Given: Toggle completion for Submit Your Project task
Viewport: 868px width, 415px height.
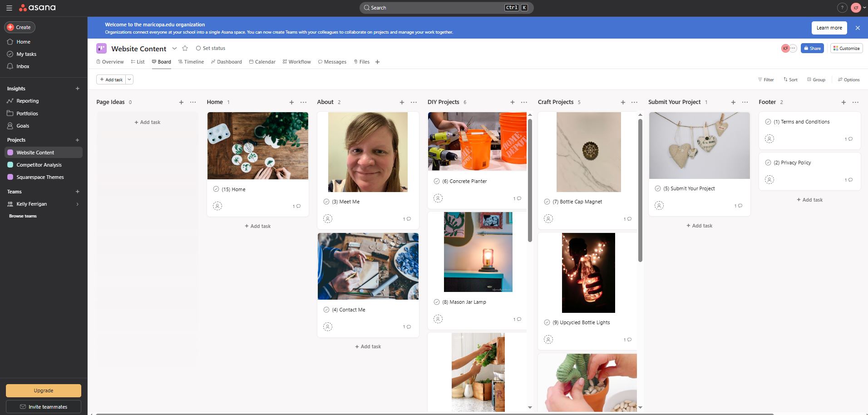Looking at the screenshot, I should click(658, 188).
